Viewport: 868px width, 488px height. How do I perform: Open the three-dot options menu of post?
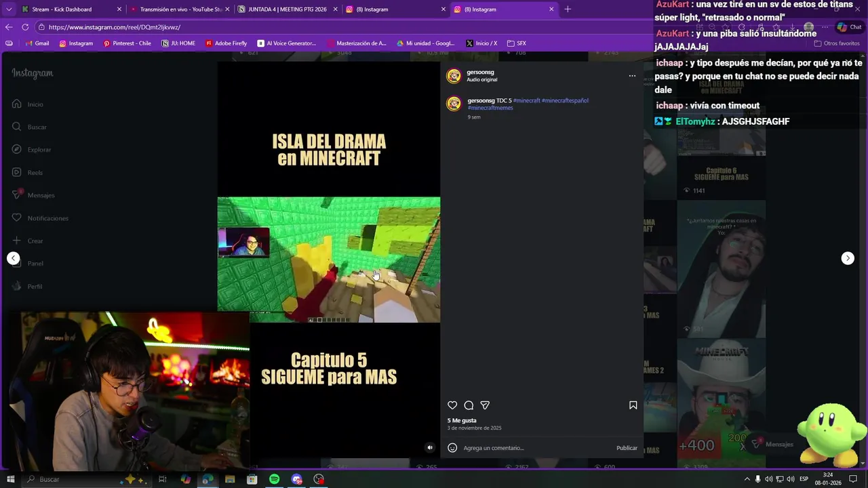click(632, 76)
